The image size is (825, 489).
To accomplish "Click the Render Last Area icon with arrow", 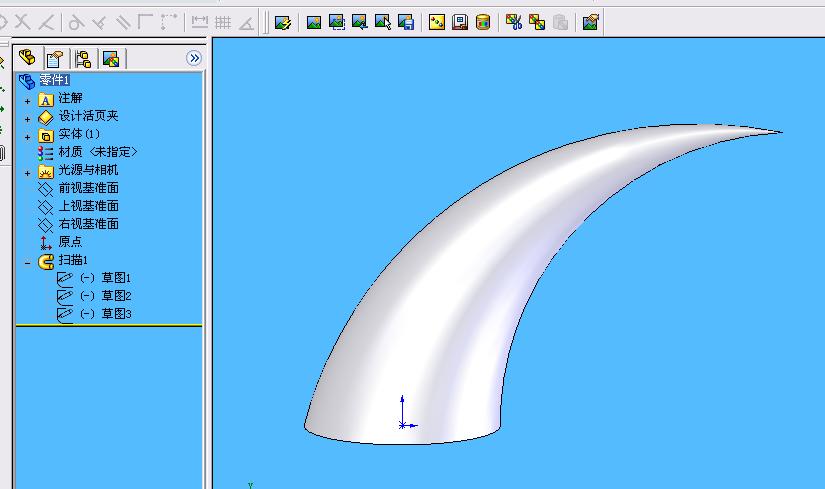I will coord(360,22).
